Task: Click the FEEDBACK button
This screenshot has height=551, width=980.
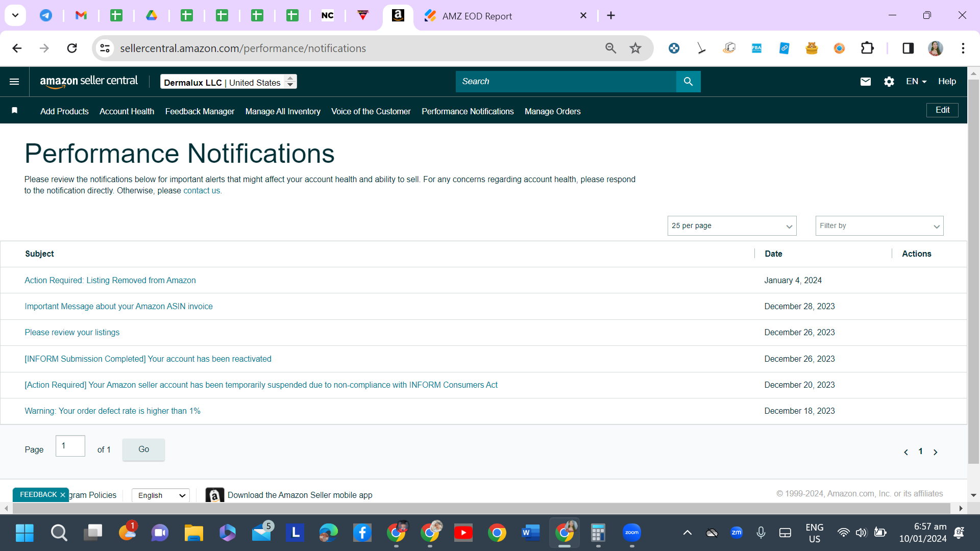Action: (x=38, y=495)
